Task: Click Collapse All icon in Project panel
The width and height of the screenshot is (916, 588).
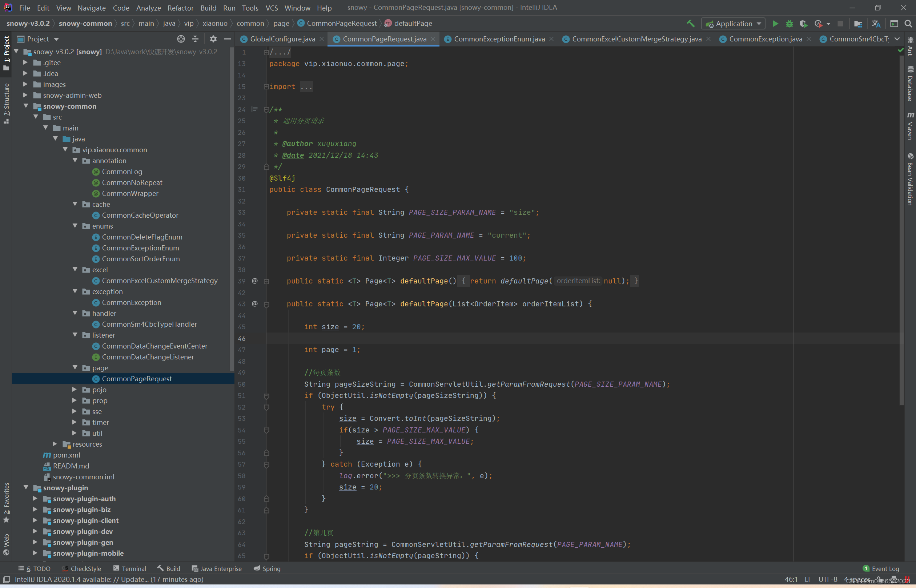Action: [195, 39]
